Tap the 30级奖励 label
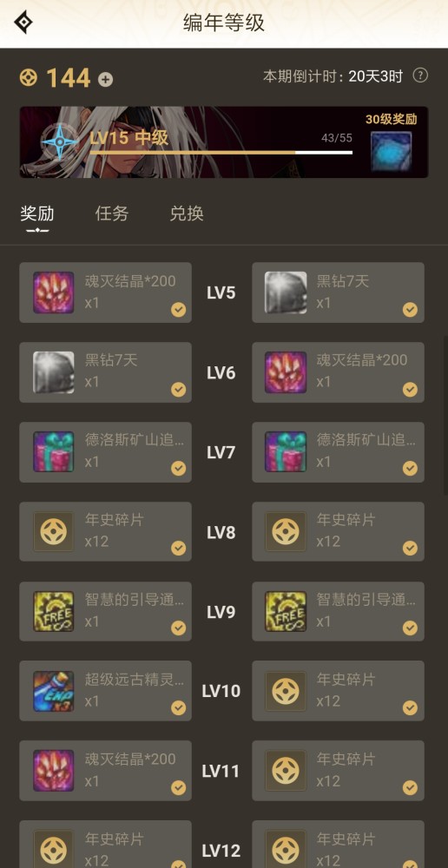 point(391,119)
